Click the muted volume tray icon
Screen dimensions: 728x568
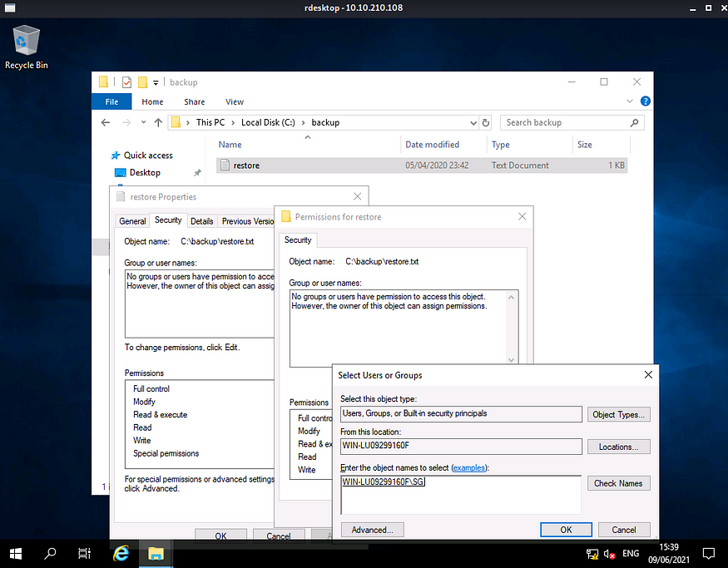tap(609, 554)
